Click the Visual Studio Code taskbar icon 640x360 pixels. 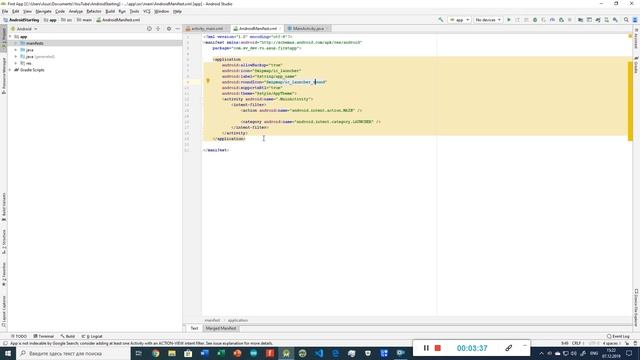coord(319,353)
